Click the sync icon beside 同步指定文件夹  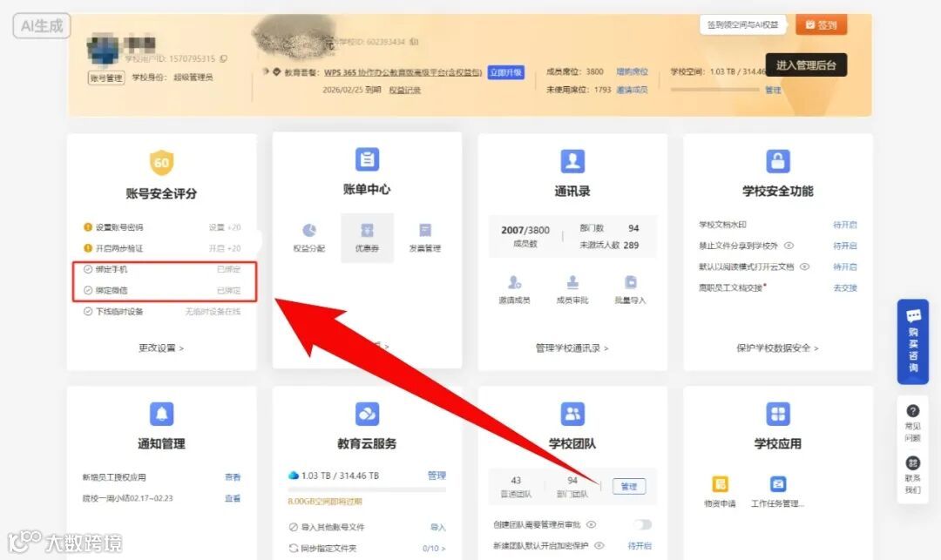coord(294,548)
